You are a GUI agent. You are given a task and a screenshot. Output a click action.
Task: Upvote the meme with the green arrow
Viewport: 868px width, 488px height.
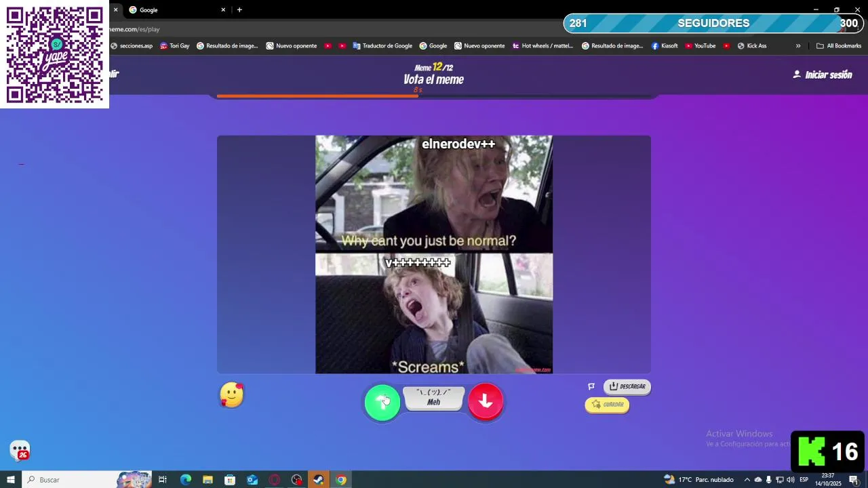tap(382, 403)
